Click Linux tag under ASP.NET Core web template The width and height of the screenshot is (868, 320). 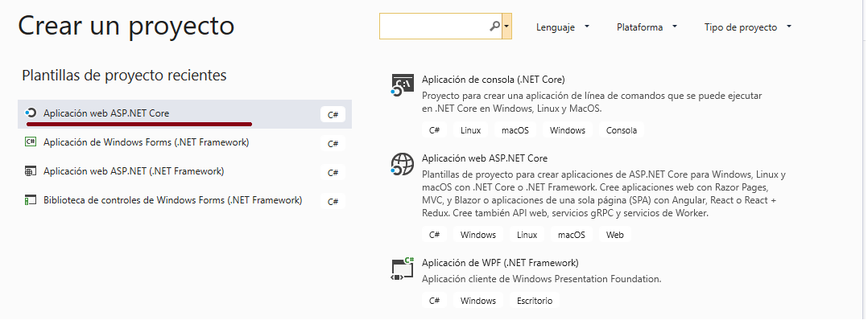point(527,235)
